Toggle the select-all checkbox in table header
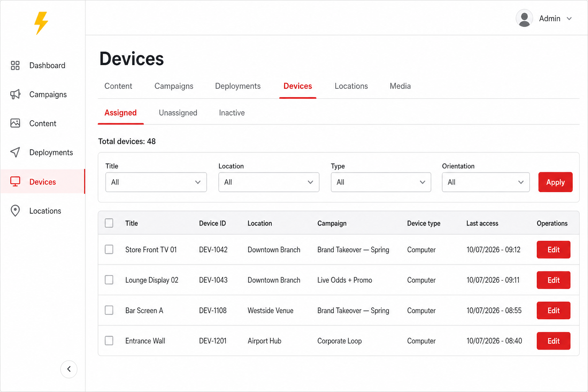Screen dimensions: 588x392 coord(109,223)
